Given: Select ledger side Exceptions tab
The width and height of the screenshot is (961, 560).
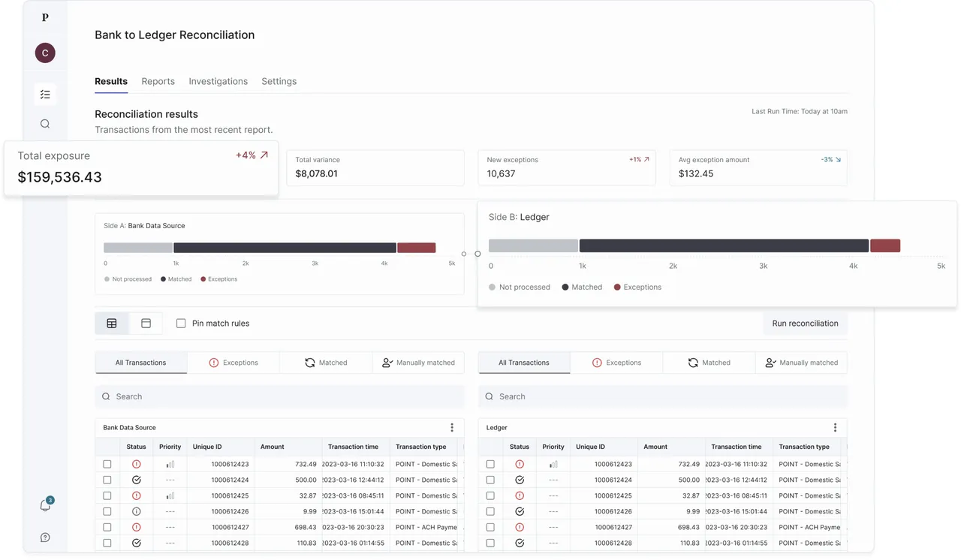Looking at the screenshot, I should (x=616, y=363).
